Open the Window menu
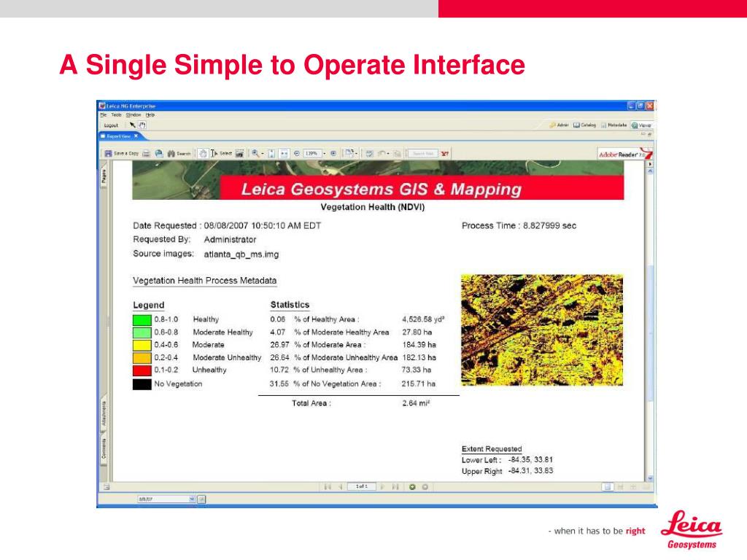 133,114
